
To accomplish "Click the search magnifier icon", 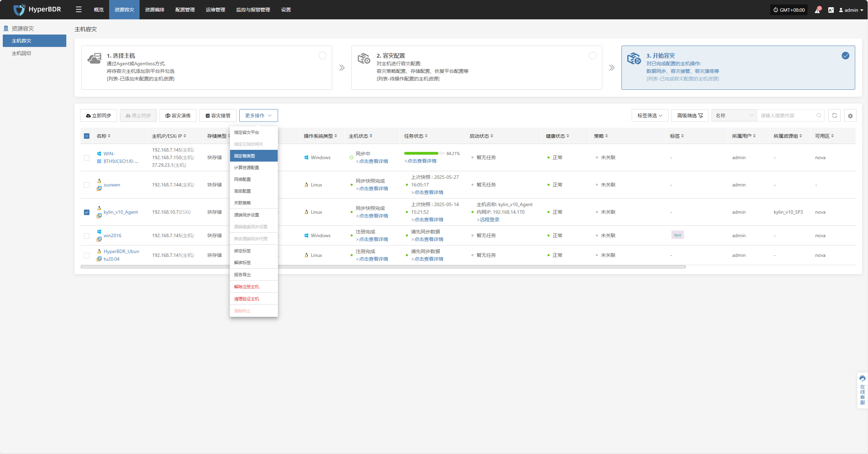I will [818, 115].
